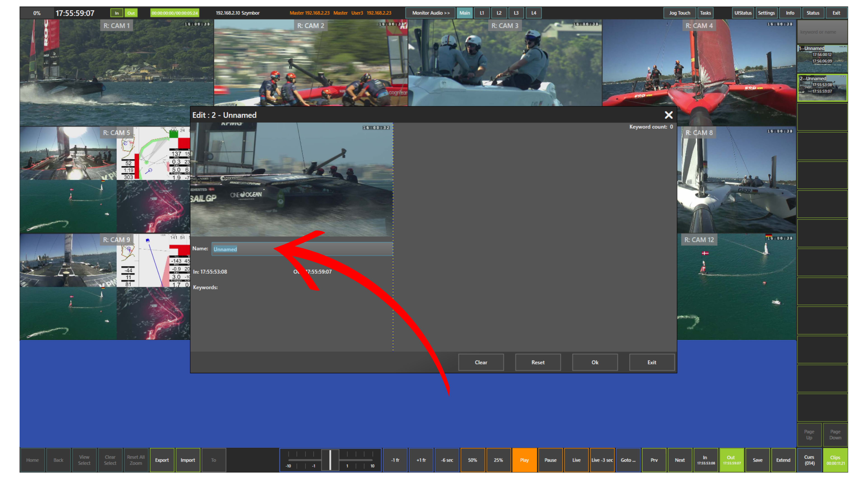Click the Live -3 sec button
868x488 pixels.
[602, 460]
